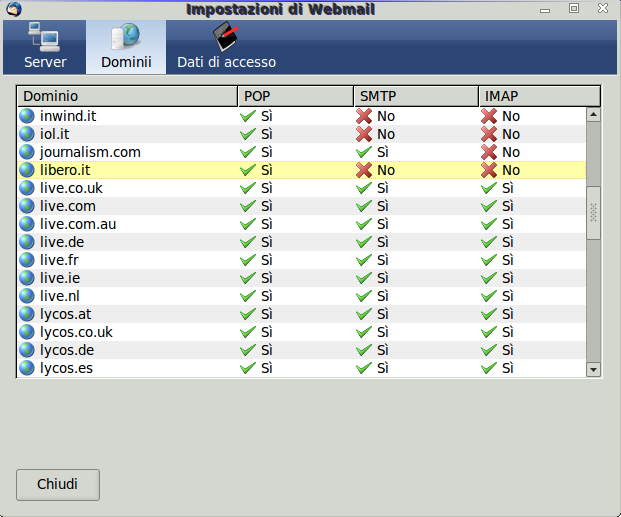This screenshot has height=517, width=621.
Task: Click the IMAP 'Sì' value for lycos.es
Action: 508,368
